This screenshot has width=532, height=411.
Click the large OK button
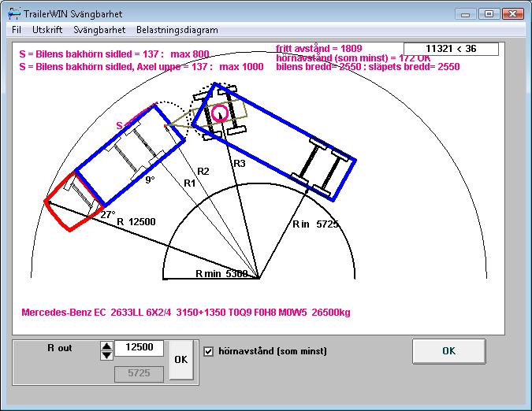click(x=449, y=351)
